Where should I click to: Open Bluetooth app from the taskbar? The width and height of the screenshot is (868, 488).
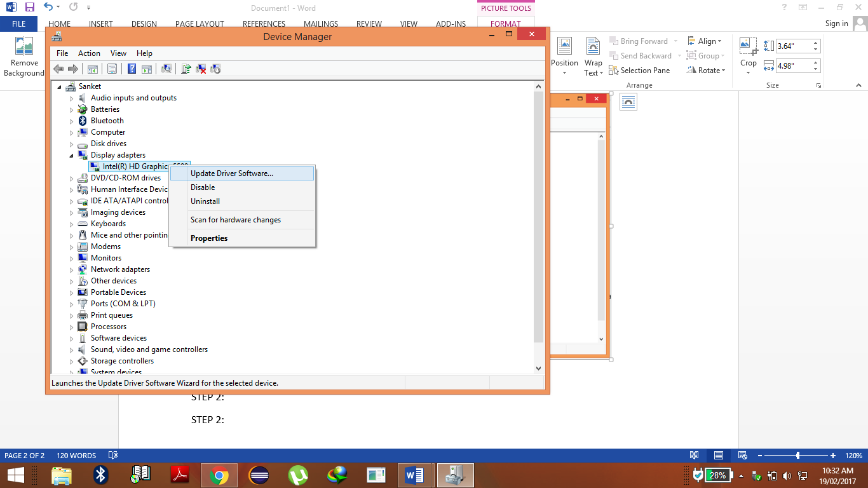tap(101, 475)
